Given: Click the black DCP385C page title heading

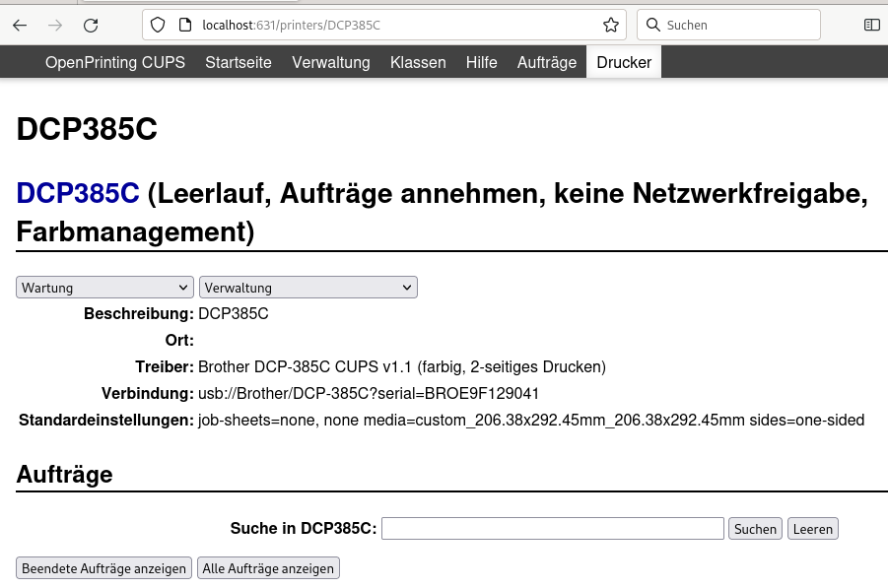Looking at the screenshot, I should pos(87,129).
